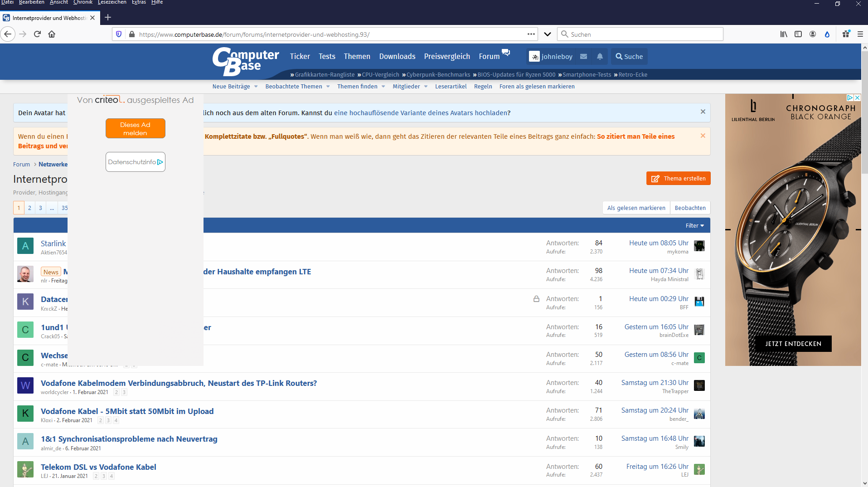Show site security padlock info
Image resolution: width=868 pixels, height=487 pixels.
pyautogui.click(x=132, y=34)
